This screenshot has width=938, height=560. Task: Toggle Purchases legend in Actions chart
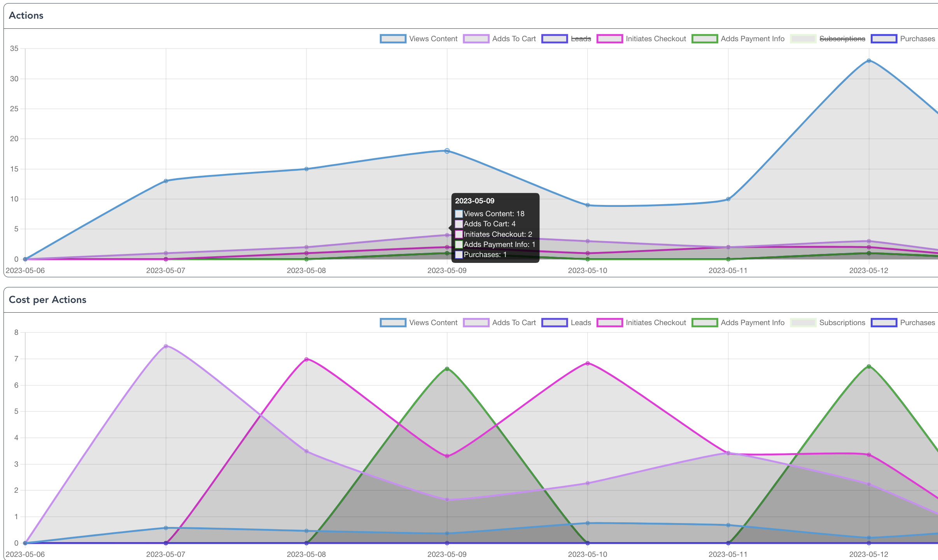click(917, 39)
